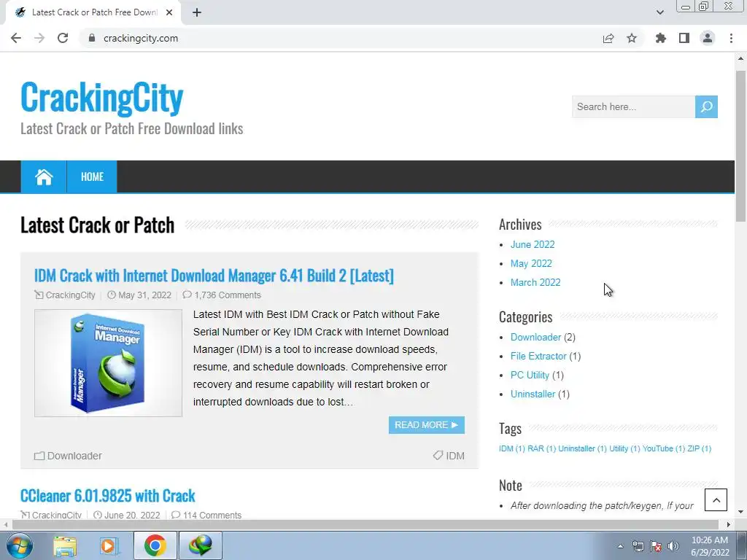
Task: Open the media player taskbar icon
Action: 109,545
